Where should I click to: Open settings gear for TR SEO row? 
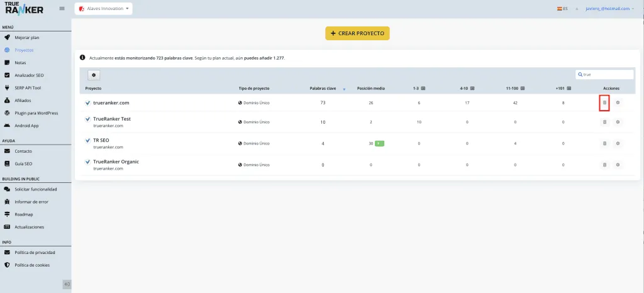click(618, 143)
